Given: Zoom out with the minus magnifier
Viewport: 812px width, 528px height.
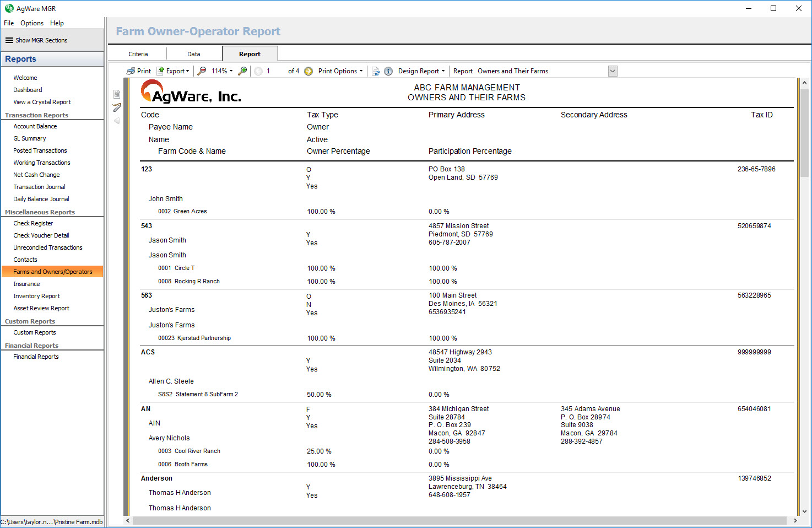Looking at the screenshot, I should click(202, 71).
